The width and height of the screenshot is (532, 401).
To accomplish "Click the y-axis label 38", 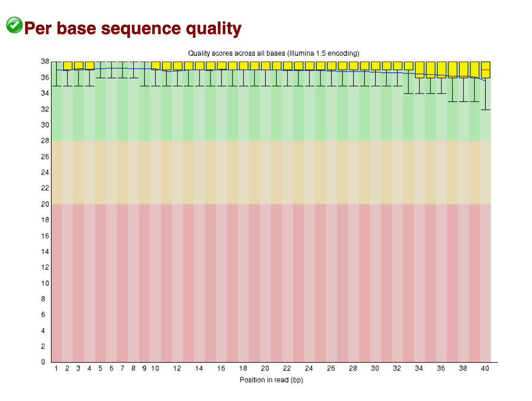I will click(x=45, y=61).
